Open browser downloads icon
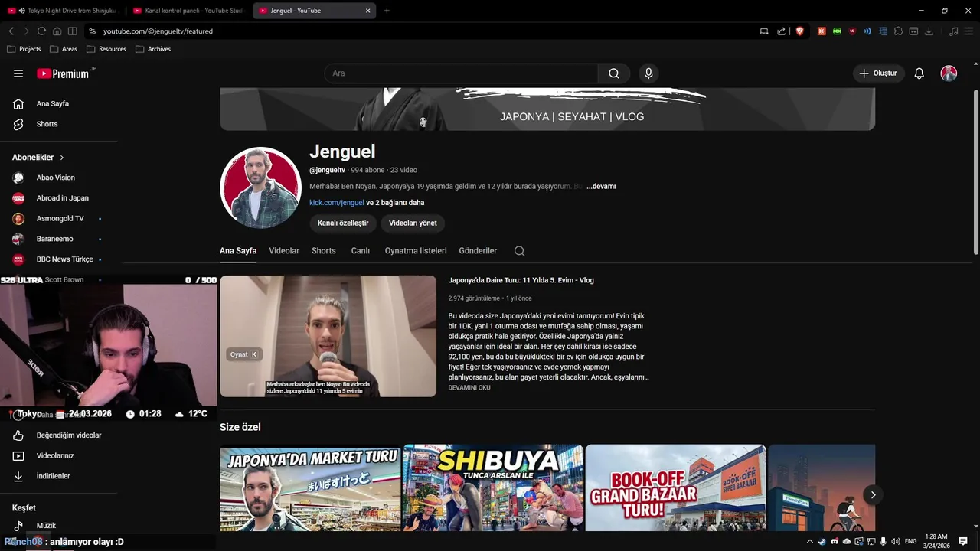980x551 pixels. pos(929,31)
